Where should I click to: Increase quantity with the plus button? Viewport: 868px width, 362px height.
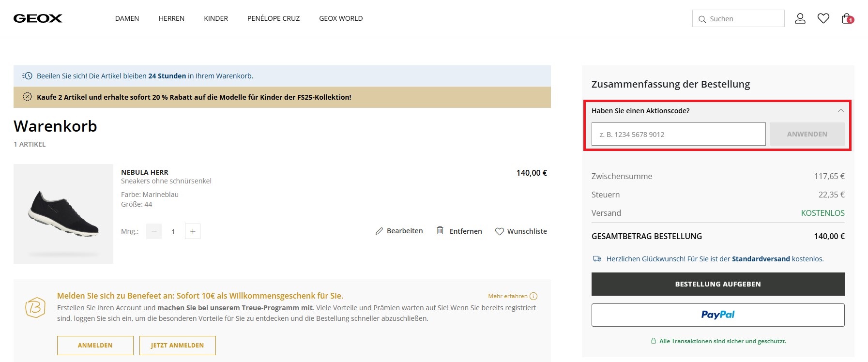pos(193,231)
